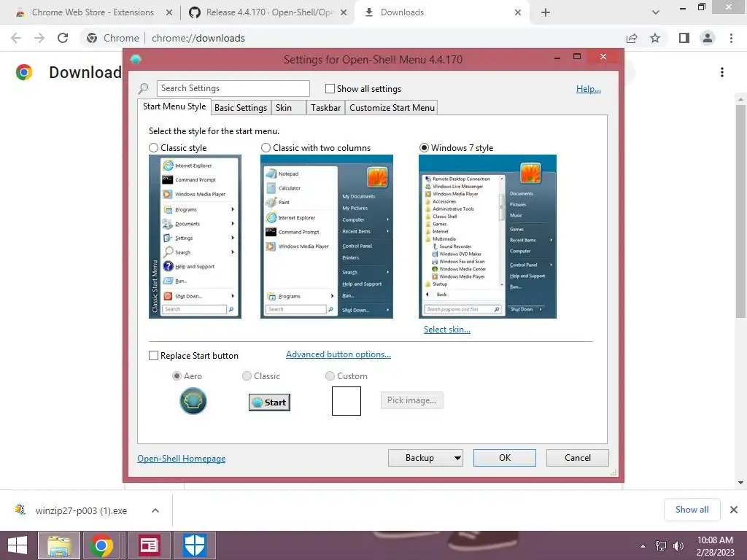Open Chrome tab search chevron

(x=656, y=12)
